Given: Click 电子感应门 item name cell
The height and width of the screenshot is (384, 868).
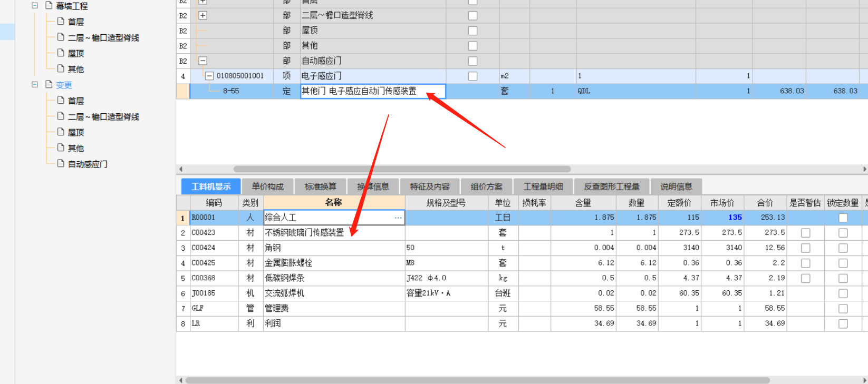Looking at the screenshot, I should point(373,76).
